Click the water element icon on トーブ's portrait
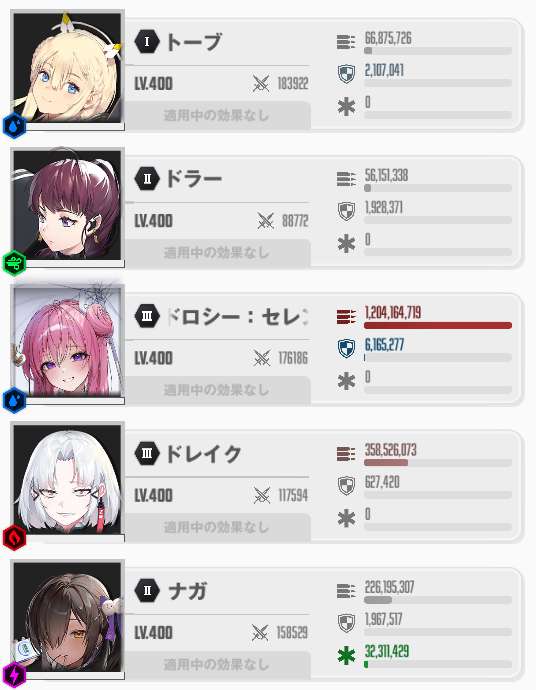 [x=14, y=126]
